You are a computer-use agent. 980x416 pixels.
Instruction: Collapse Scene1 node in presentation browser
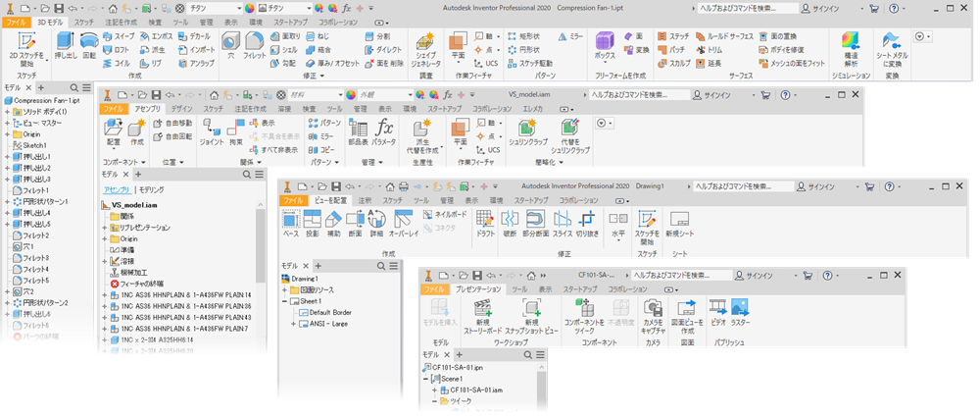tap(426, 379)
